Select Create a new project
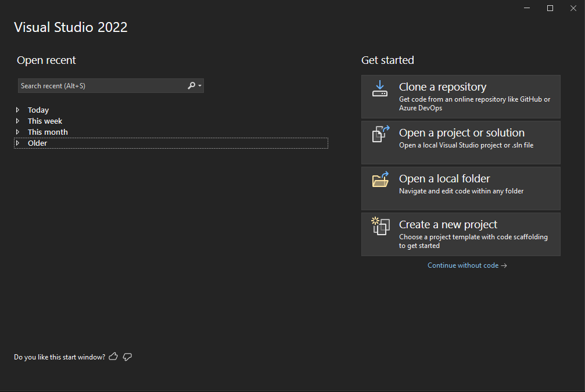 [461, 233]
